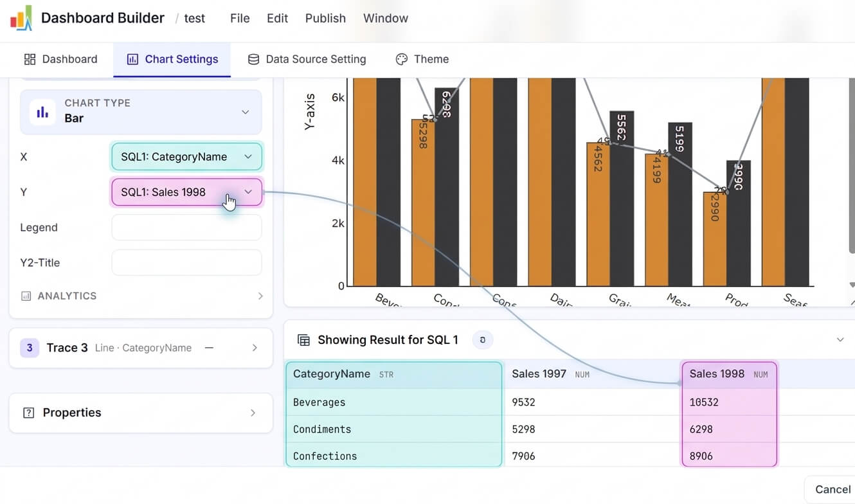Open the Edit menu
855x504 pixels.
tap(277, 18)
